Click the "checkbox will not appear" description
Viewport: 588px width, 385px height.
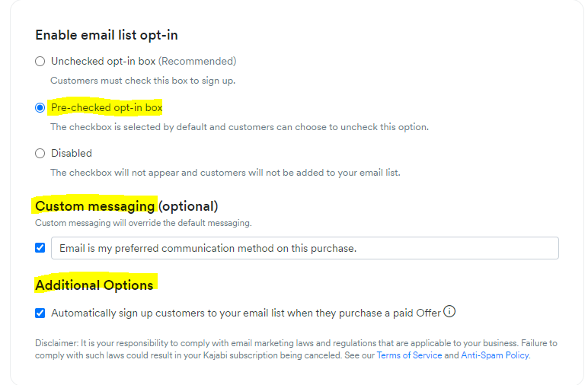225,173
